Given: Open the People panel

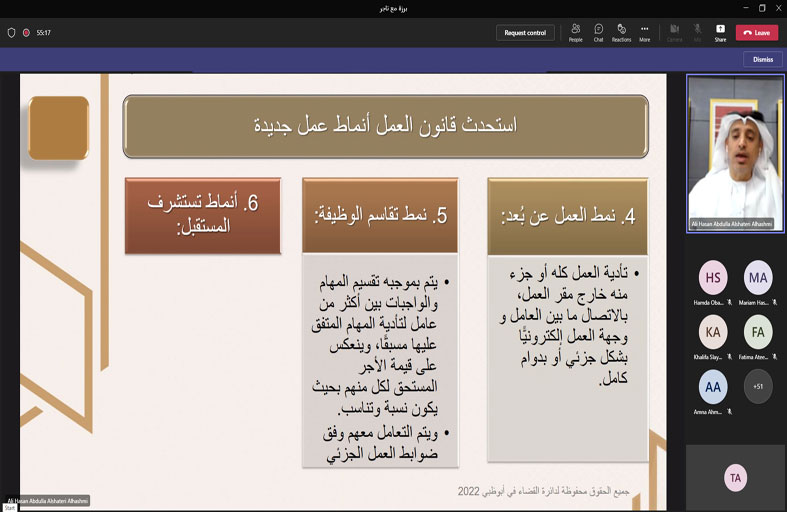Looking at the screenshot, I should point(575,32).
